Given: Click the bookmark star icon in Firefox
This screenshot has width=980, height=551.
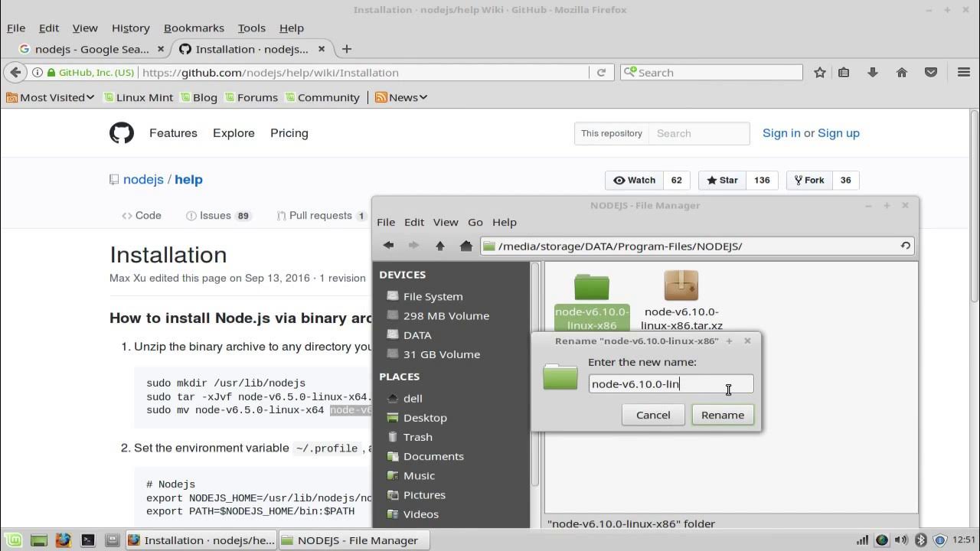Looking at the screenshot, I should click(x=820, y=72).
